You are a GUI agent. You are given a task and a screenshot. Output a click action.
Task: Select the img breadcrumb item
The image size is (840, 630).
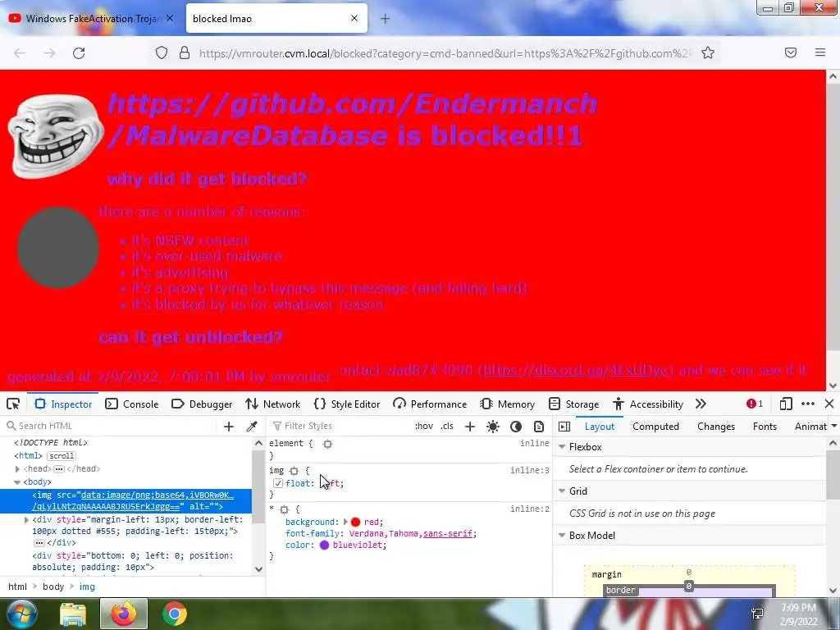pos(87,587)
